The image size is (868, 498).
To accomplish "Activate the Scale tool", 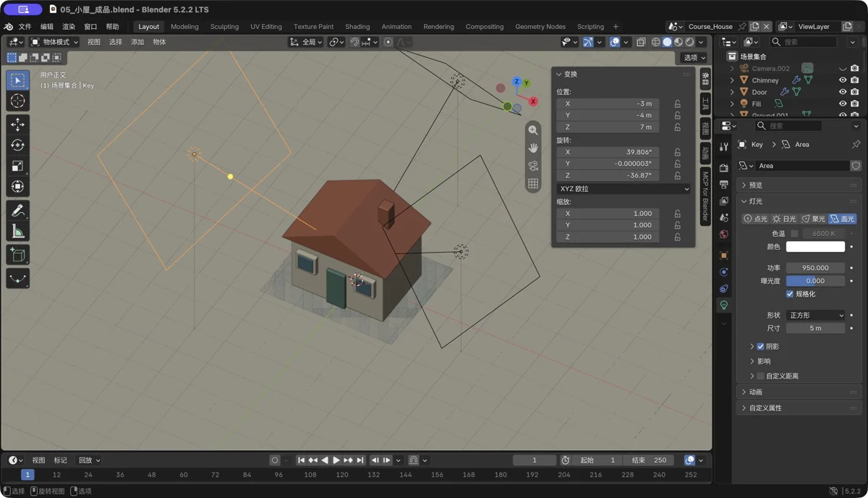I will coord(17,166).
